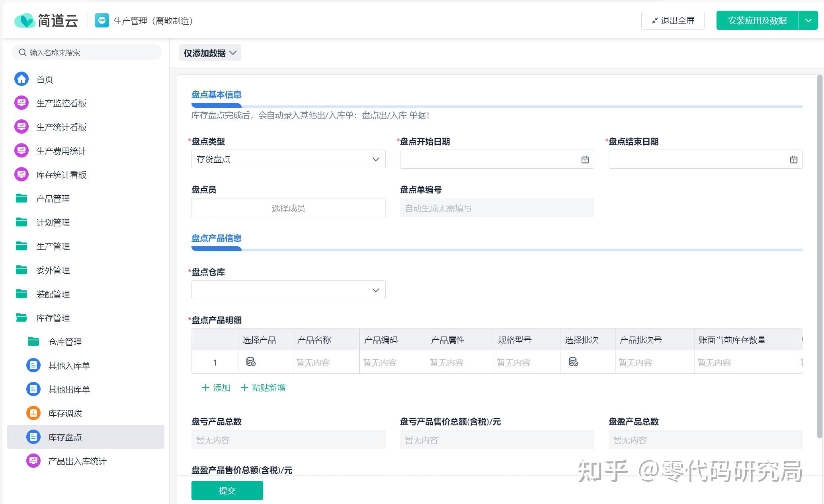Open the 生产监控看板 dashboard icon
This screenshot has width=824, height=504.
tap(21, 103)
